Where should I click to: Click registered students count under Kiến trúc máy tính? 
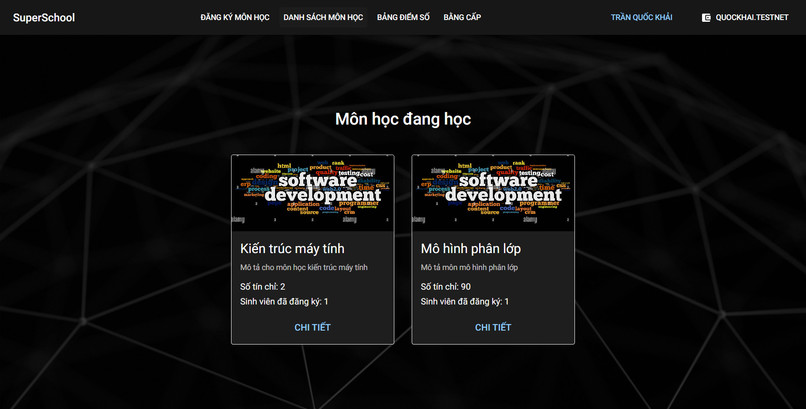click(284, 302)
